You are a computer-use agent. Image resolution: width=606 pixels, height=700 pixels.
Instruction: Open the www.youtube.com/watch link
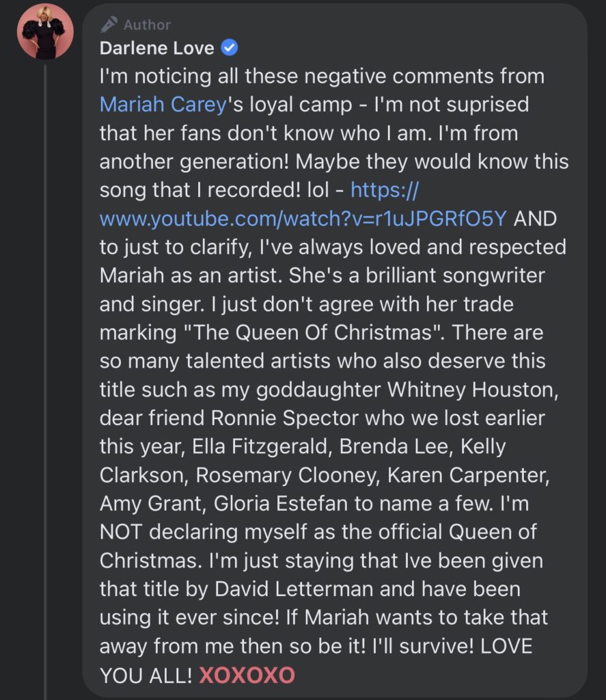pos(303,218)
